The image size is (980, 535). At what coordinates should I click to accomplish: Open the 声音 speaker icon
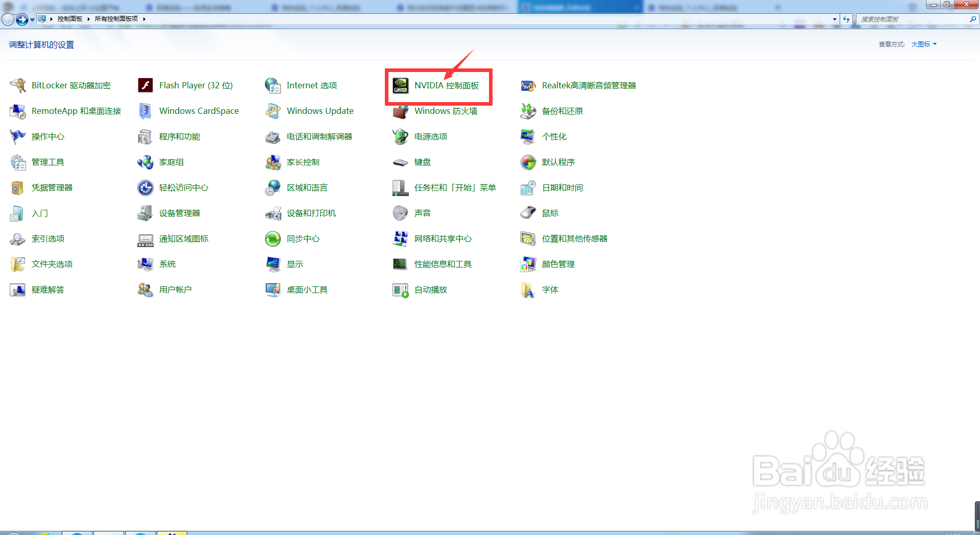coord(401,213)
